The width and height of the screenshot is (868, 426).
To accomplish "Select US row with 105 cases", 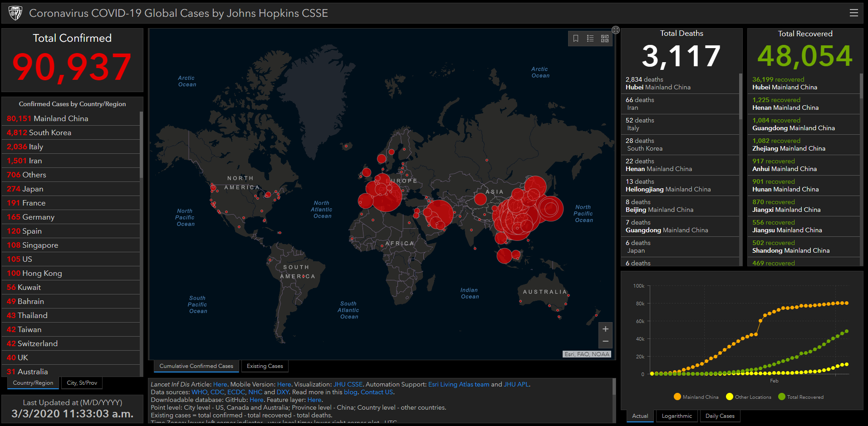I will (71, 259).
